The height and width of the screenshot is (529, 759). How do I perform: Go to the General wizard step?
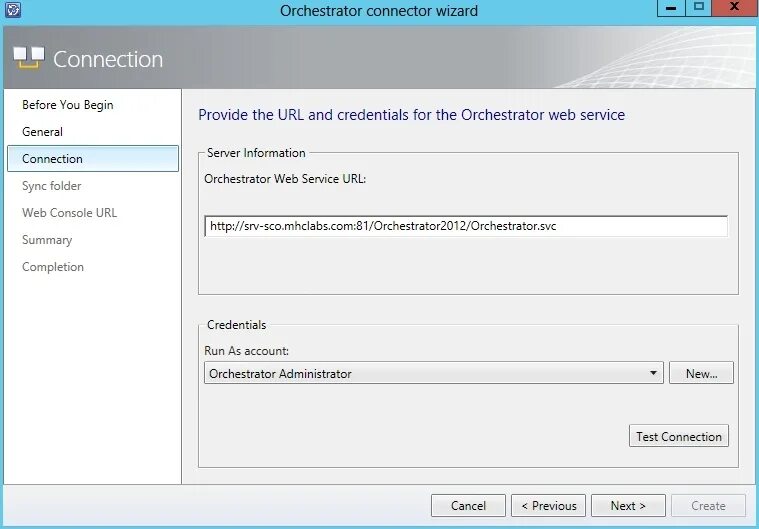pos(43,132)
